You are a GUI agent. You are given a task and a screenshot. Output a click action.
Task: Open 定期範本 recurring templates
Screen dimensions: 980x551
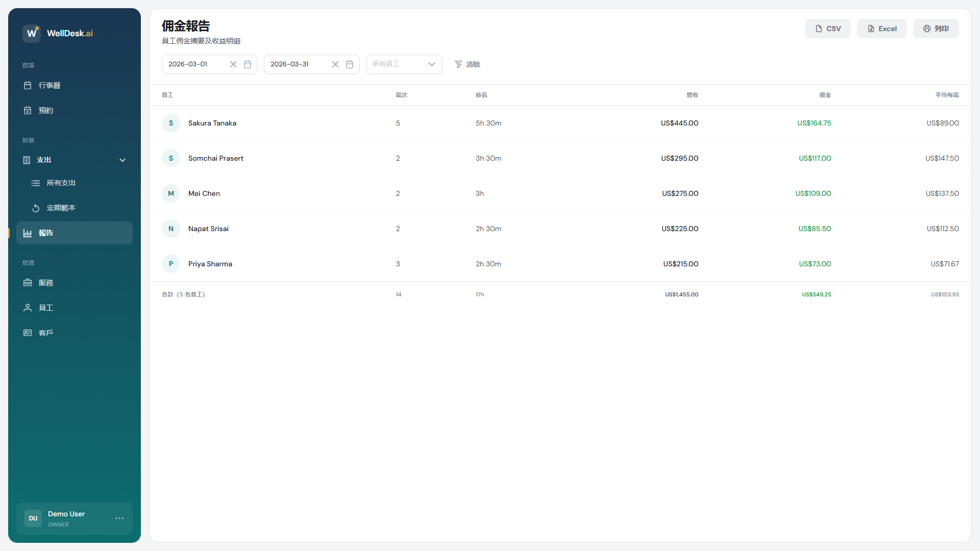click(x=61, y=208)
